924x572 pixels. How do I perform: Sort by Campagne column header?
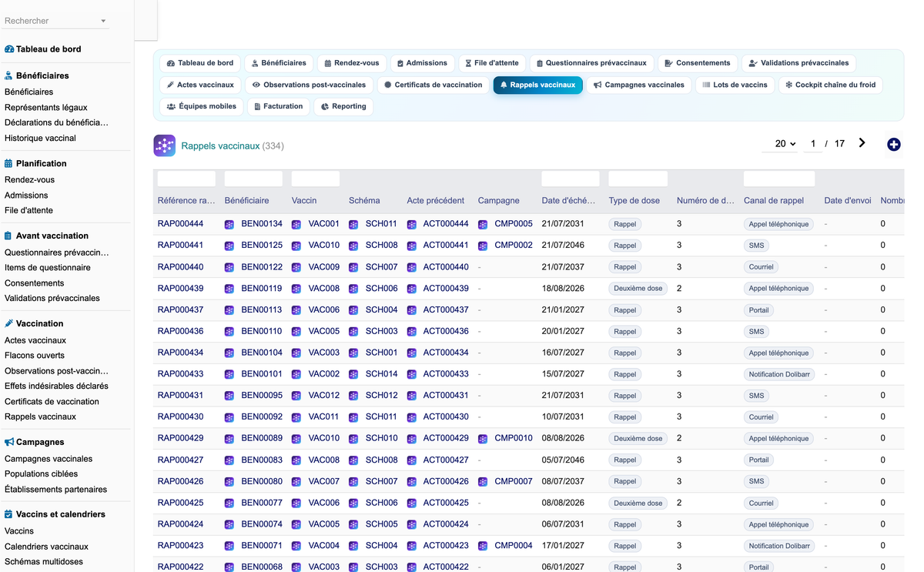[499, 201]
